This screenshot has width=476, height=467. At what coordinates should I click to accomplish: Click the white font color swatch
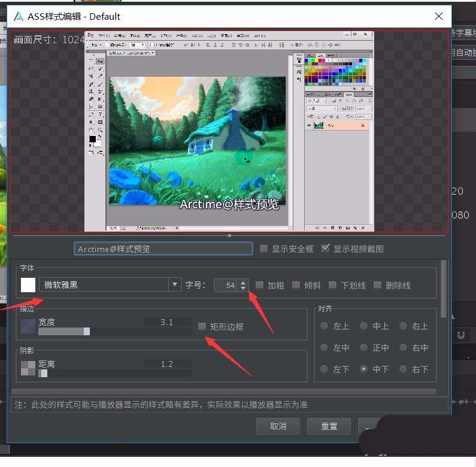(28, 285)
